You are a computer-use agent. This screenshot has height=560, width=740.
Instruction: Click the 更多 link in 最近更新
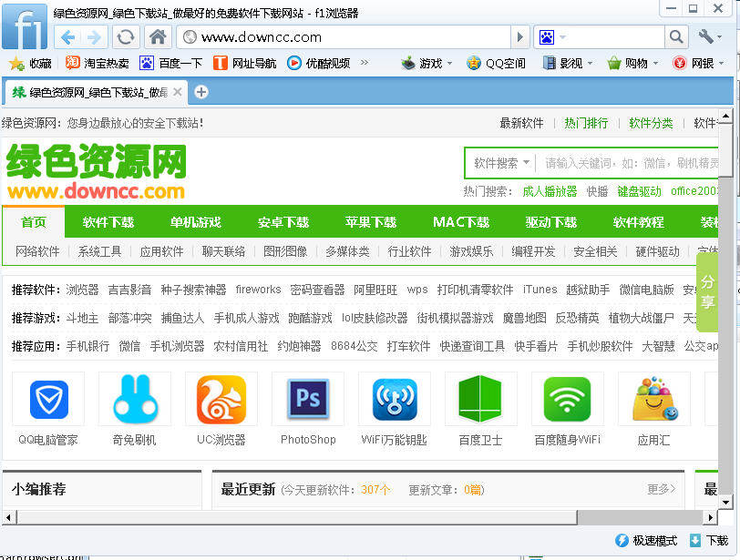point(662,489)
